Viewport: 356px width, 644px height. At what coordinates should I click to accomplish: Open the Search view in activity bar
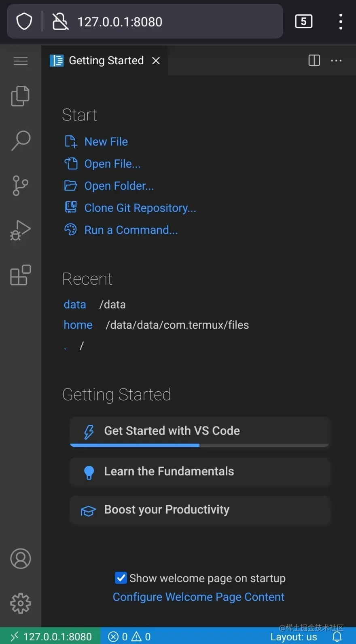[x=21, y=141]
